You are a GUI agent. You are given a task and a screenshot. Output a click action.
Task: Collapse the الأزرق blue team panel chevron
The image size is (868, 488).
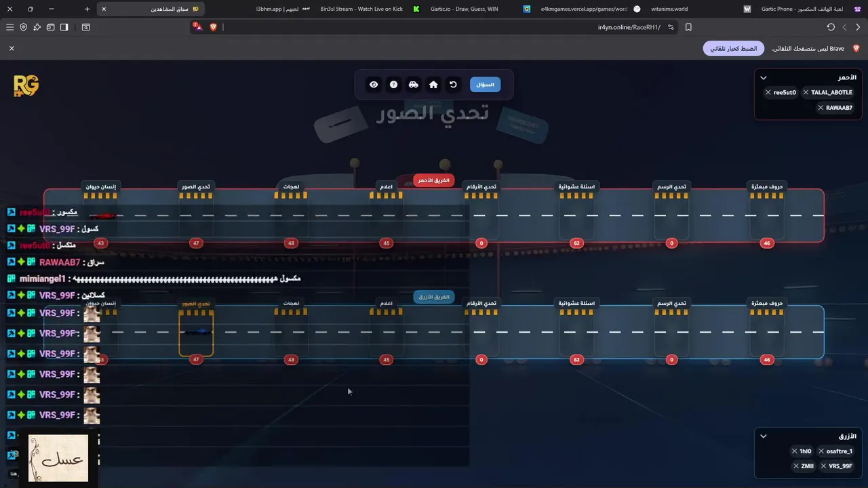tap(764, 436)
